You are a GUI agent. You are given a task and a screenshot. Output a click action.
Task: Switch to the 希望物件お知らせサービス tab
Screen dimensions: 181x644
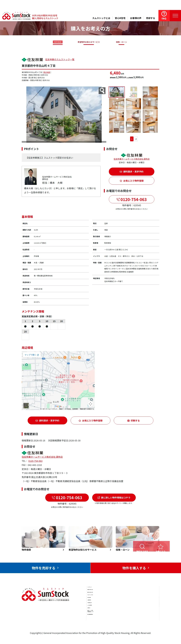click(89, 42)
